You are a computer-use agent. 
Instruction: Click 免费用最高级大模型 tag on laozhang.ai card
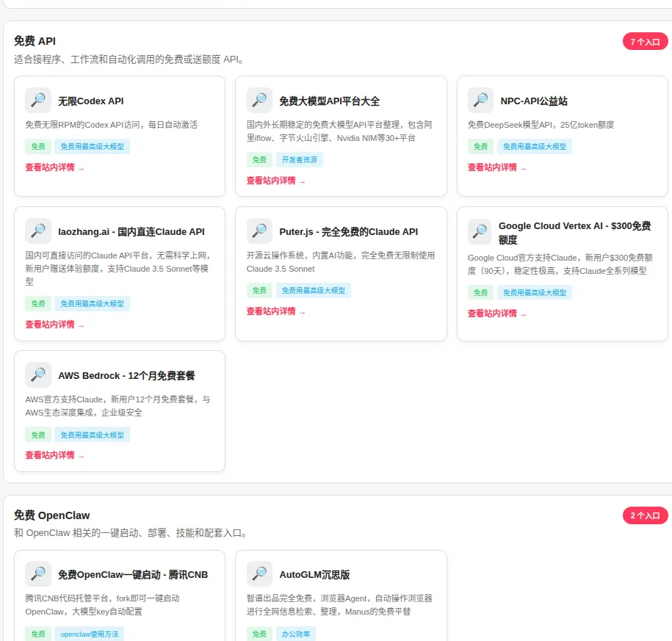click(92, 304)
